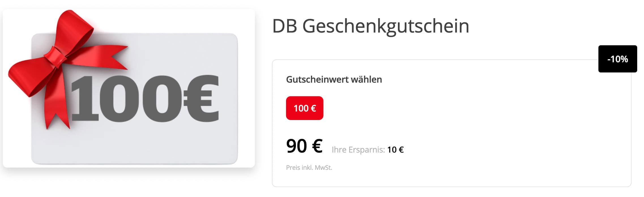Select the red 100 € voucher value button
This screenshot has height=197, width=644.
[304, 108]
